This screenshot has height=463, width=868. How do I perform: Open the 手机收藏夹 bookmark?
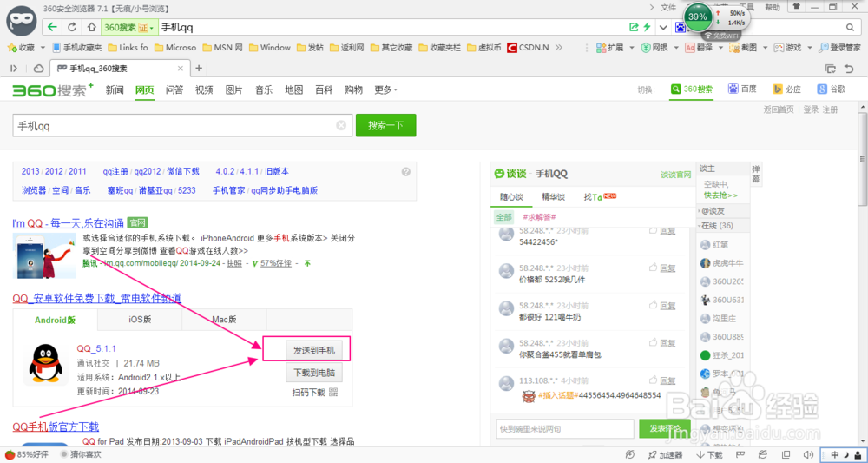[x=77, y=48]
